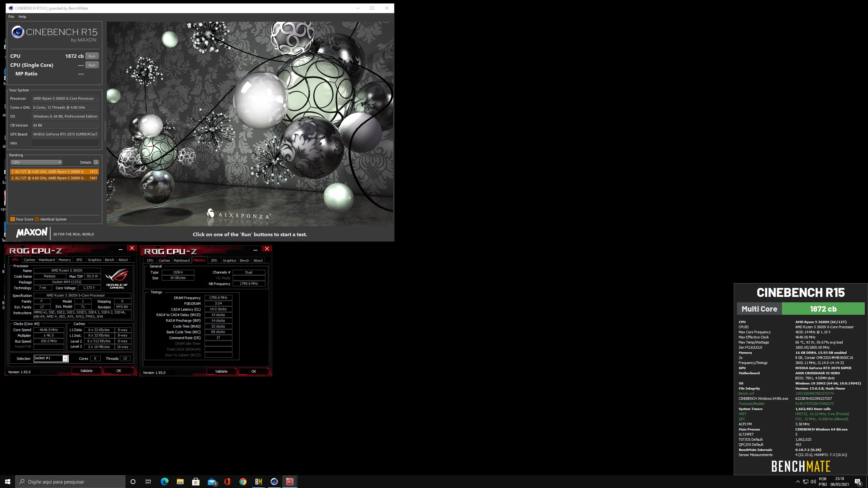Click the taskbar search box
Screen dimensions: 868x488
[70, 482]
